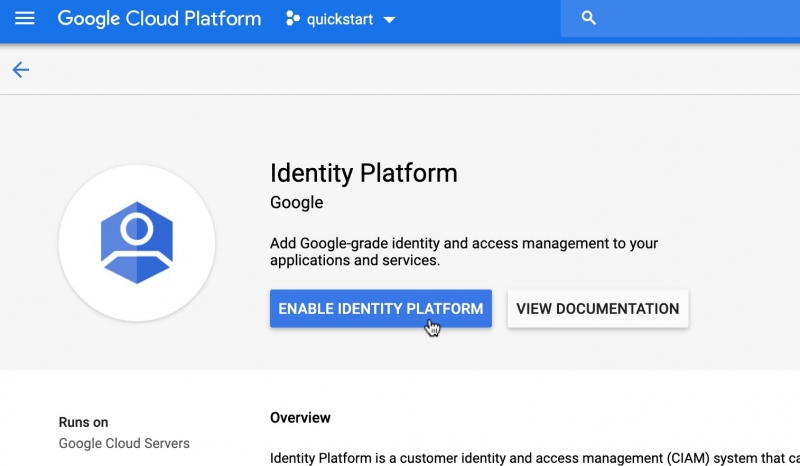Click the Google vendor name
The width and height of the screenshot is (800, 466).
[296, 203]
